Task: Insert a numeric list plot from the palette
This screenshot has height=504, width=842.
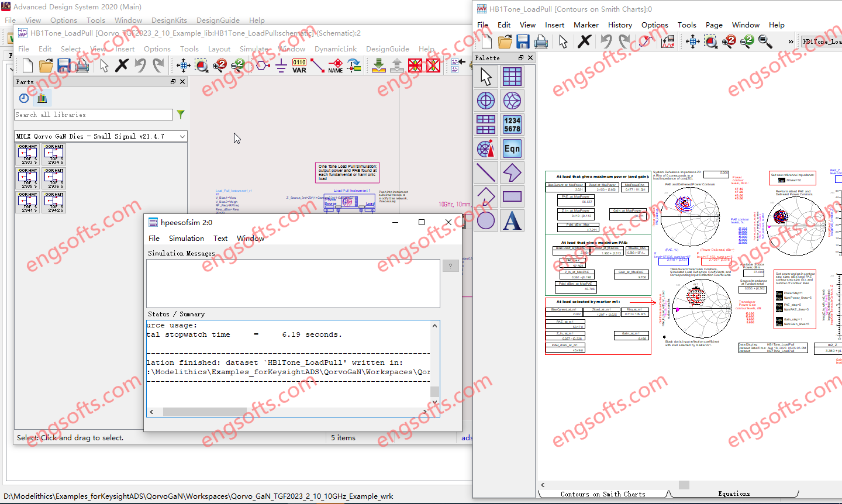Action: tap(512, 124)
